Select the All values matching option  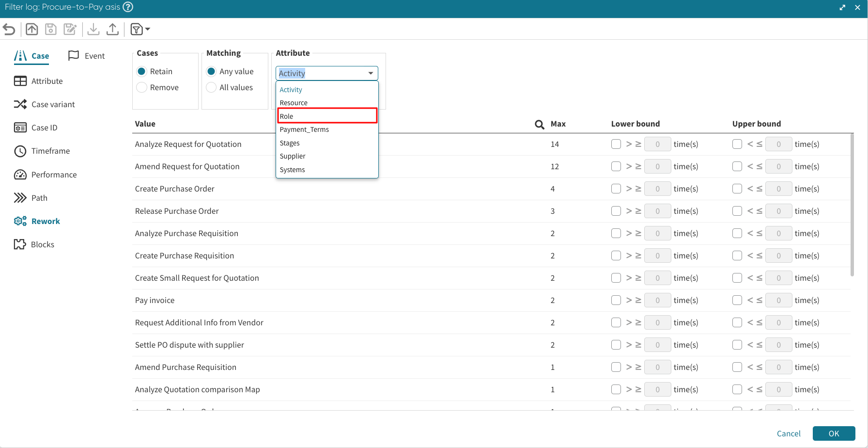(x=211, y=87)
